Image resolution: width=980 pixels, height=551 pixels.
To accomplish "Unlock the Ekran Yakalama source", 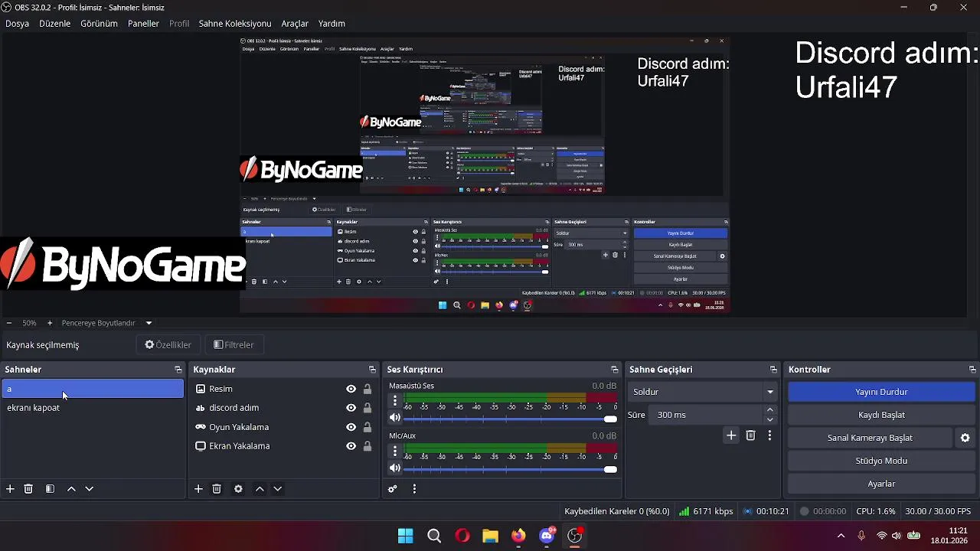I will coord(367,446).
